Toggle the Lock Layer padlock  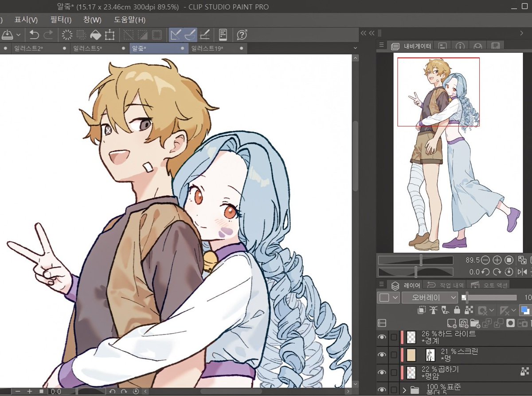[x=457, y=310]
